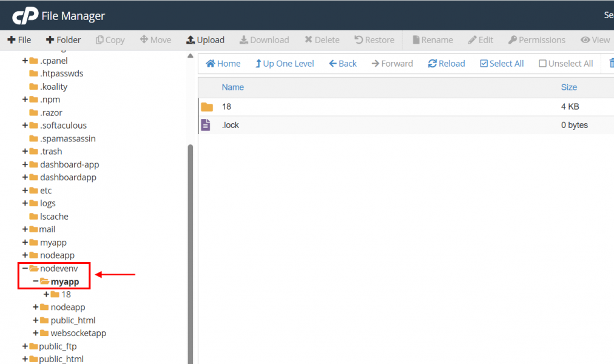Click the Rename toolbar button
The width and height of the screenshot is (614, 364).
(433, 40)
